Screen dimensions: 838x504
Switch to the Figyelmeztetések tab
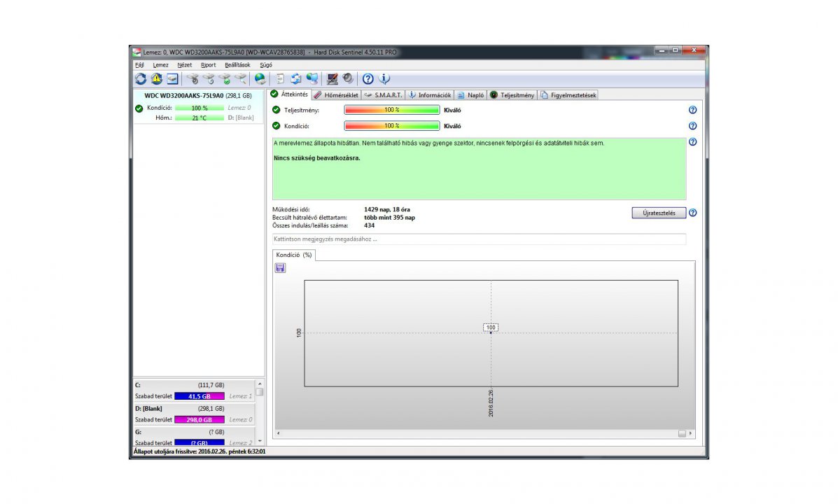pyautogui.click(x=568, y=95)
